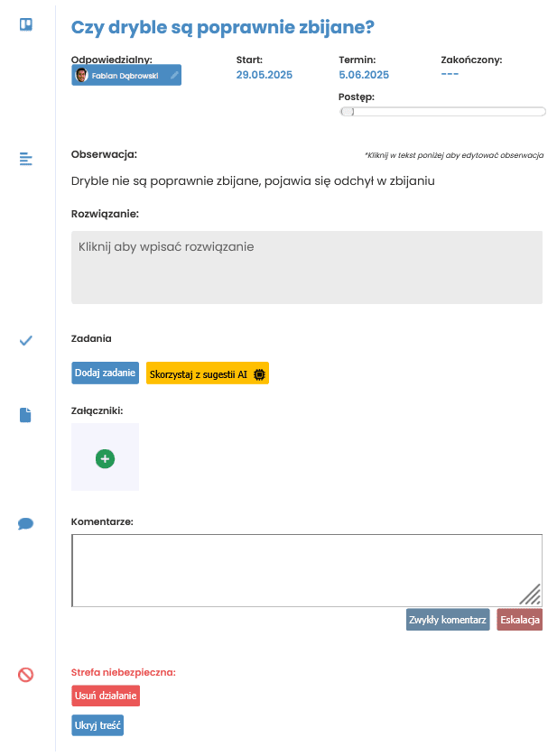Open responsible person Fabian Dąbrowski selector

point(126,75)
